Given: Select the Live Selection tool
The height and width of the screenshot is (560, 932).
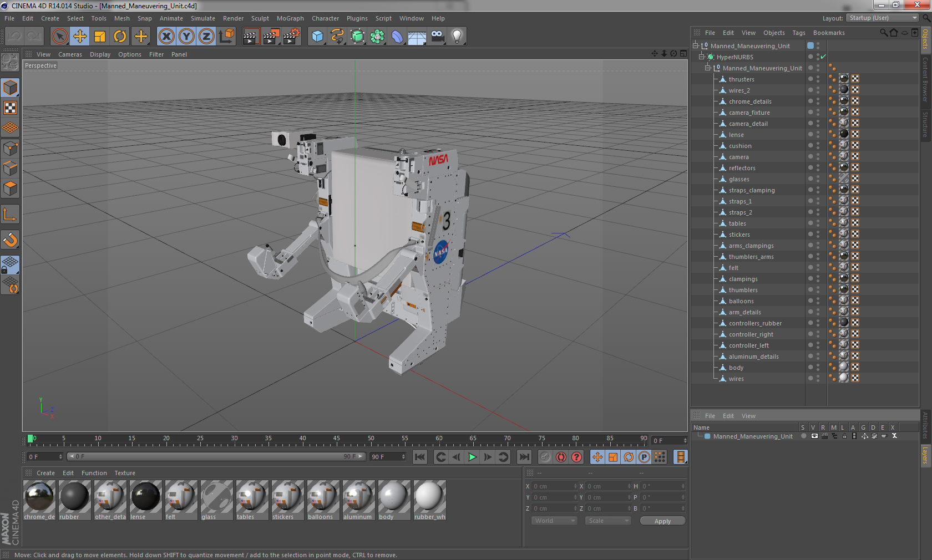Looking at the screenshot, I should (x=60, y=37).
